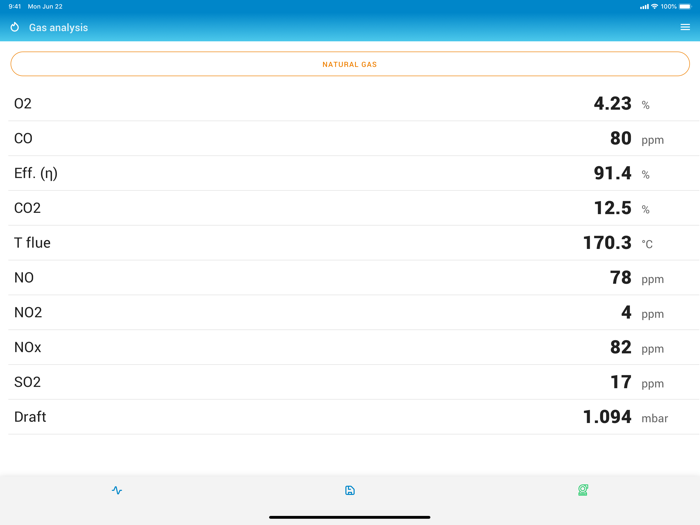Change the fuel type NATURAL GAS
This screenshot has width=700, height=525.
click(350, 64)
